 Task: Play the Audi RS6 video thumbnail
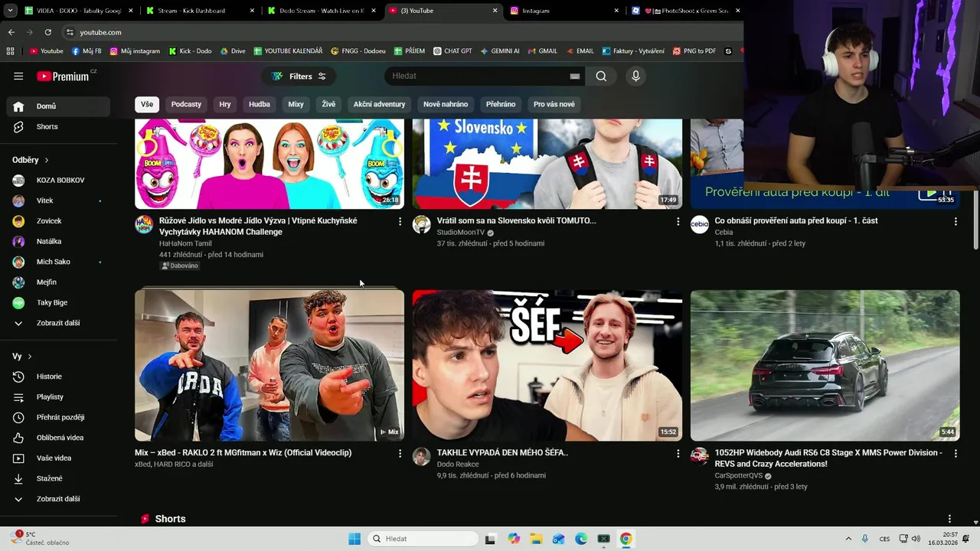click(x=825, y=365)
